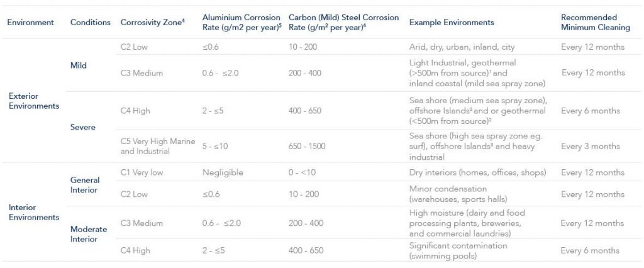Select the Negligible aluminium corrosion rate cell
Screen dimensions: 644x268
(223, 172)
